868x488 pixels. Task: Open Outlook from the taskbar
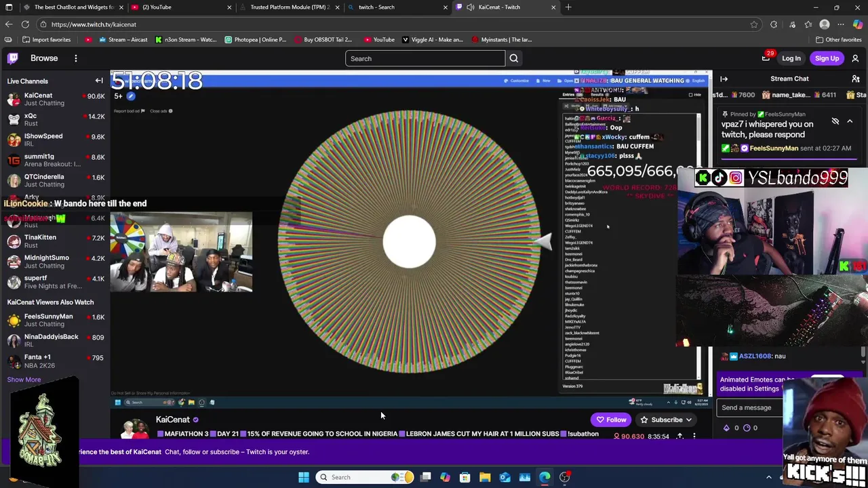pos(505,477)
